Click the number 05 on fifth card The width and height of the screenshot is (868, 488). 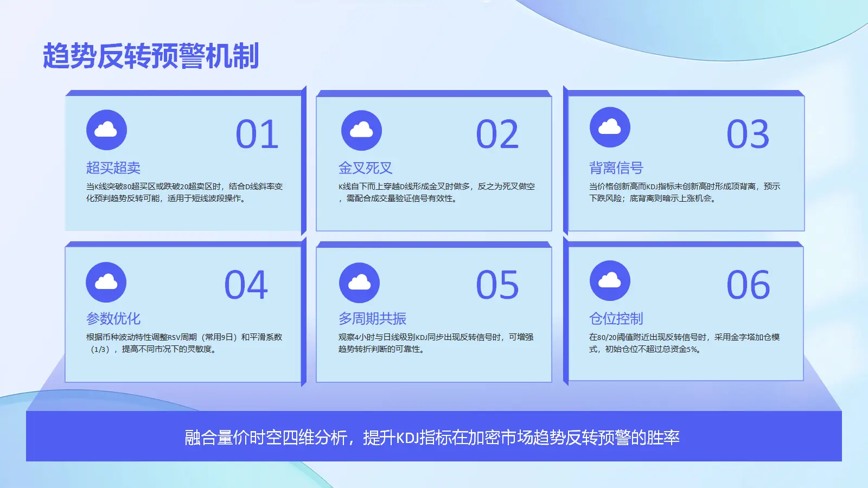[497, 285]
